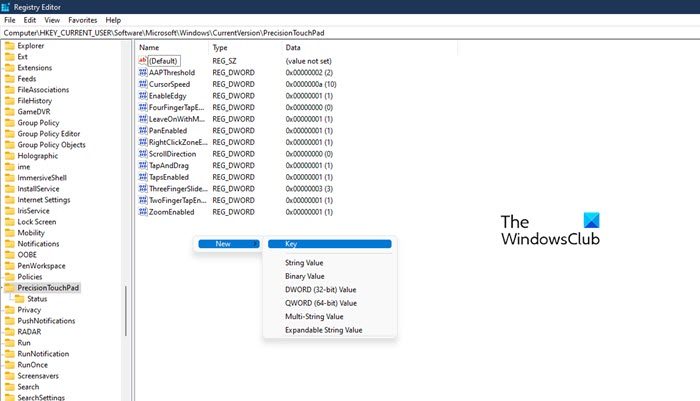Select the PushNotifications key
Screen dimensions: 700x401
(x=46, y=321)
